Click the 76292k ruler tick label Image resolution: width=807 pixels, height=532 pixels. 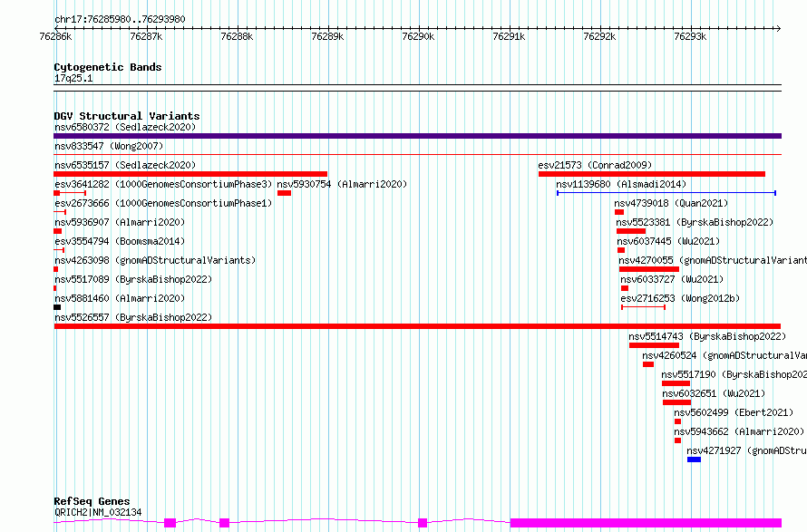point(599,36)
